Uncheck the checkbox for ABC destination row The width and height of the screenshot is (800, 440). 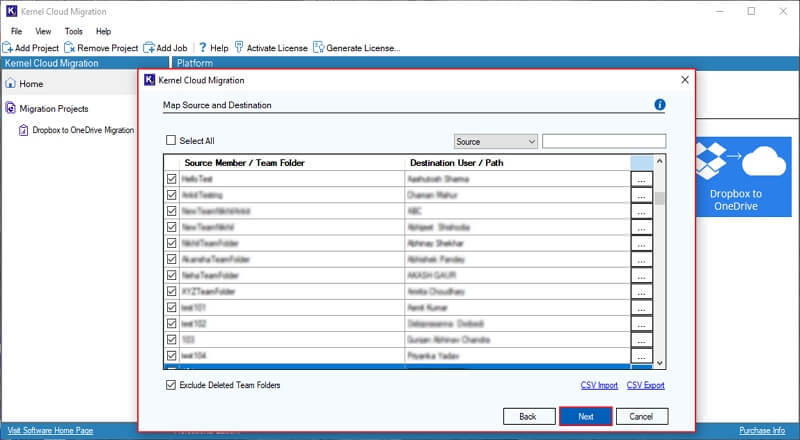coord(171,211)
